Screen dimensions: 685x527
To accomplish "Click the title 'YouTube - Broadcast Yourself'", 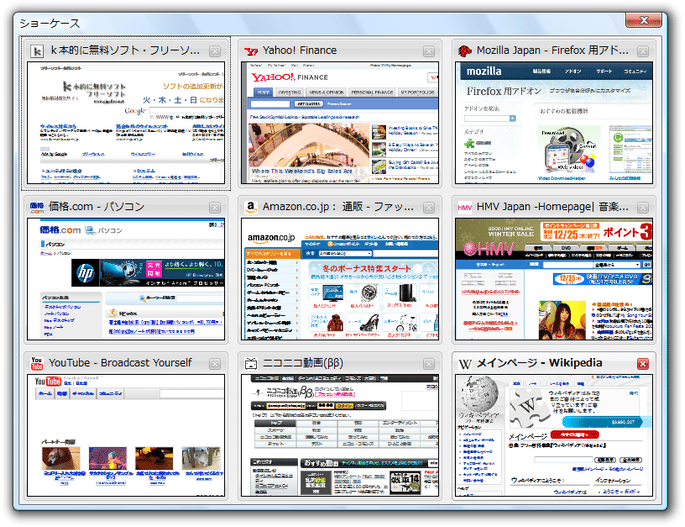I will (x=120, y=363).
